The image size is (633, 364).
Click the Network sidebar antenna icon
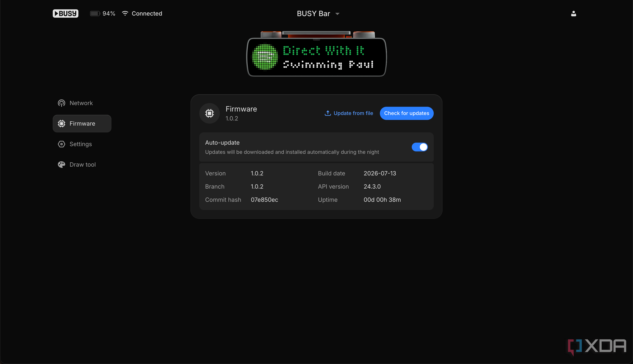[x=62, y=103]
